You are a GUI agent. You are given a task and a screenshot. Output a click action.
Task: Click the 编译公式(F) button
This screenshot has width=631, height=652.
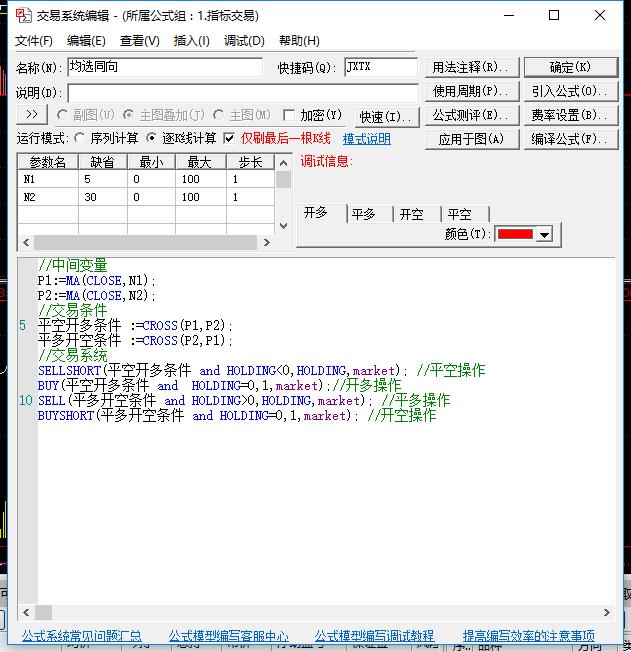coord(571,139)
